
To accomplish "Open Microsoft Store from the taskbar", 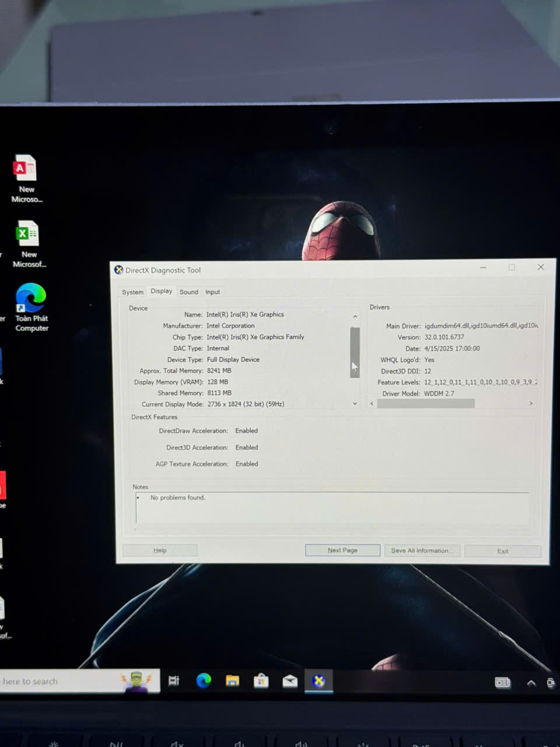I will coord(261,680).
